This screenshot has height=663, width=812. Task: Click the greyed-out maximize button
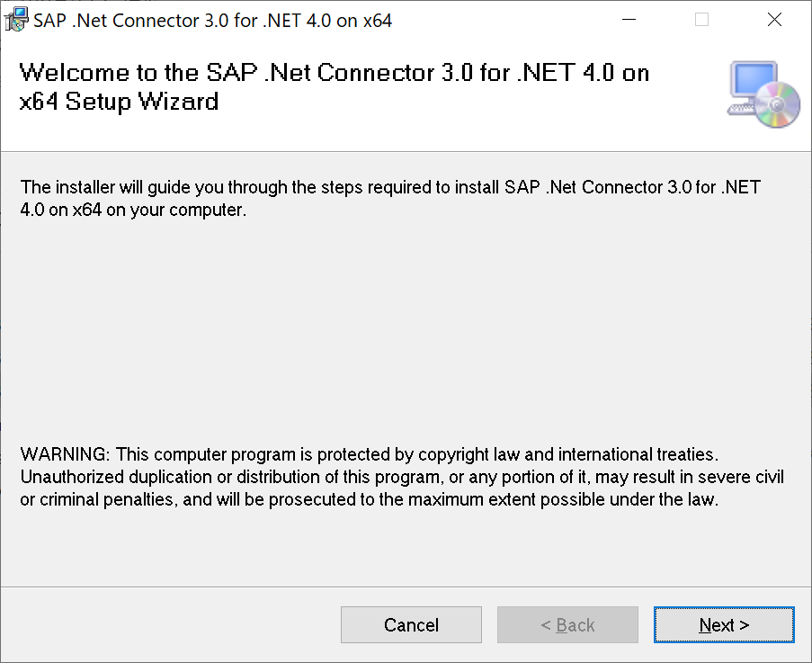click(702, 20)
